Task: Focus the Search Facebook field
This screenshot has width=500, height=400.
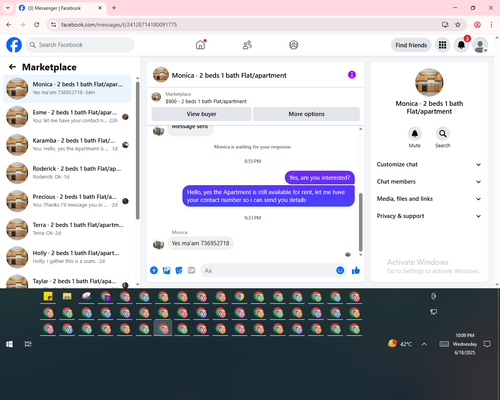Action: (80, 45)
